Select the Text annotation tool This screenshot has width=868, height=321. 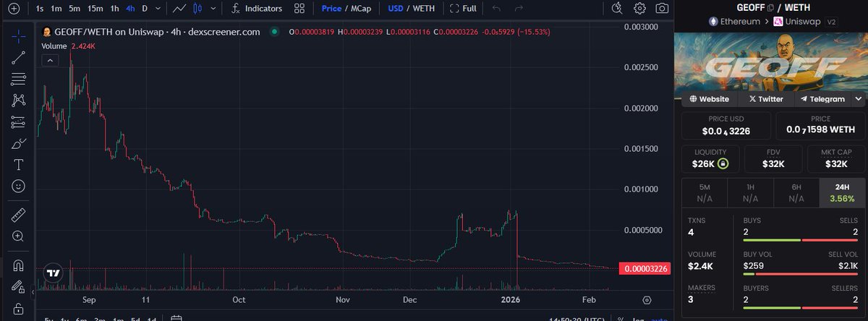[19, 165]
